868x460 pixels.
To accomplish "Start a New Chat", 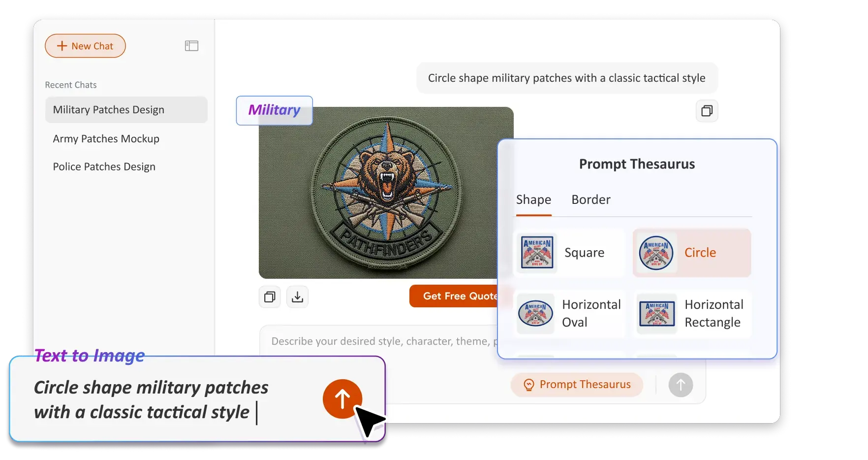I will point(85,45).
